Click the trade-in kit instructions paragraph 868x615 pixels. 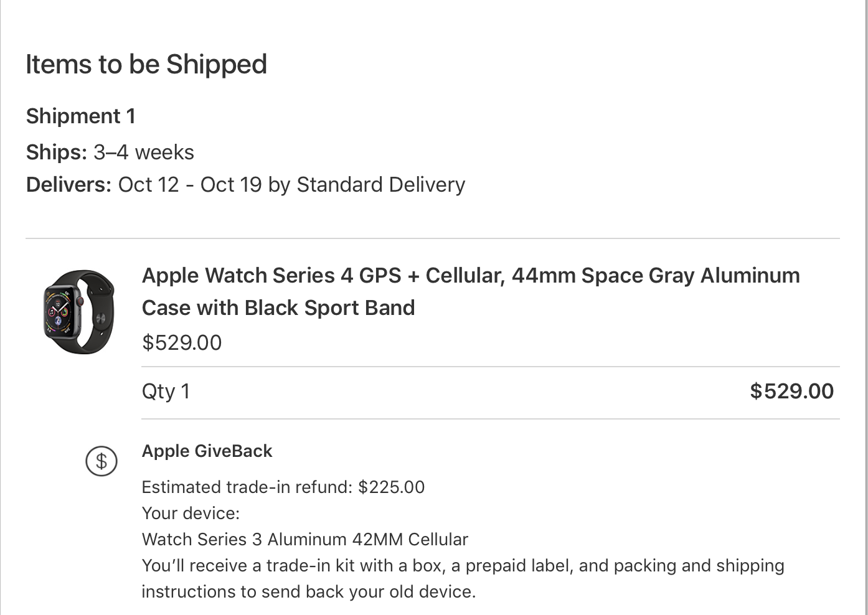click(462, 578)
